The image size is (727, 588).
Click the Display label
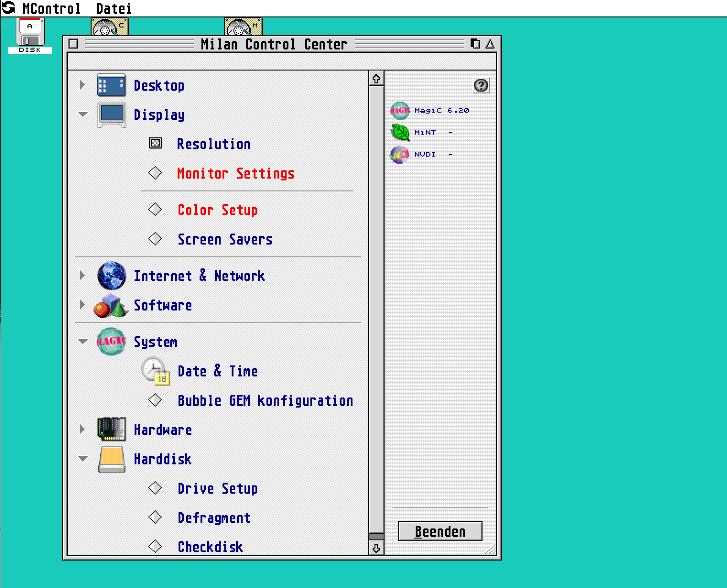[x=159, y=115]
